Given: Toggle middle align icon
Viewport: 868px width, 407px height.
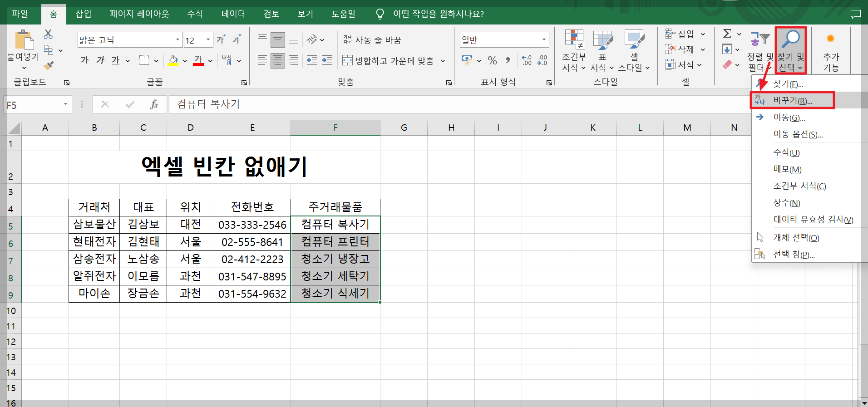Looking at the screenshot, I should [278, 40].
